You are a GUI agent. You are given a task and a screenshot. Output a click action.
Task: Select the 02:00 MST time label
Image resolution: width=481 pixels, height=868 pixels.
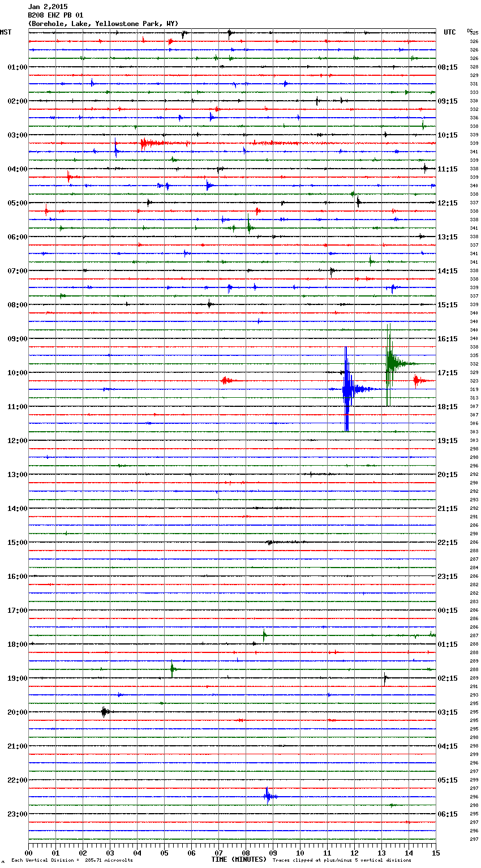click(18, 101)
